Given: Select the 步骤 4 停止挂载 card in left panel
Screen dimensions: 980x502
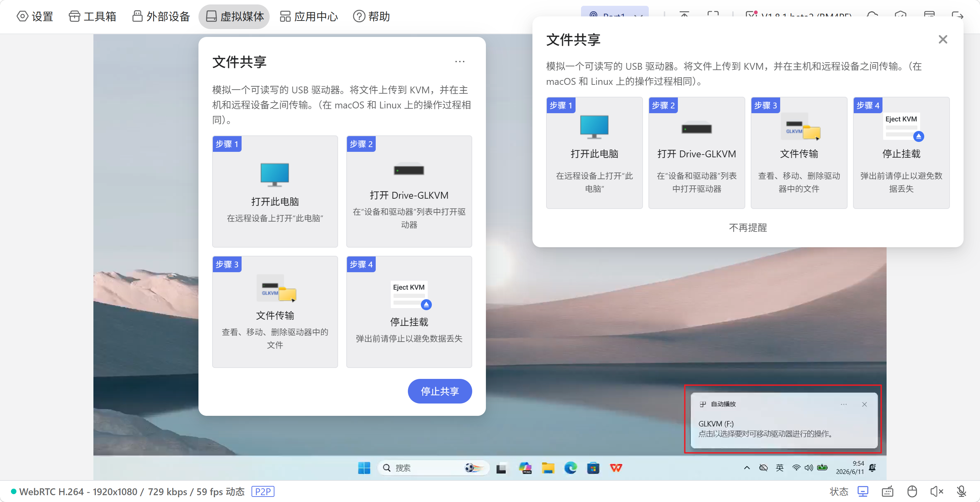Looking at the screenshot, I should (409, 312).
